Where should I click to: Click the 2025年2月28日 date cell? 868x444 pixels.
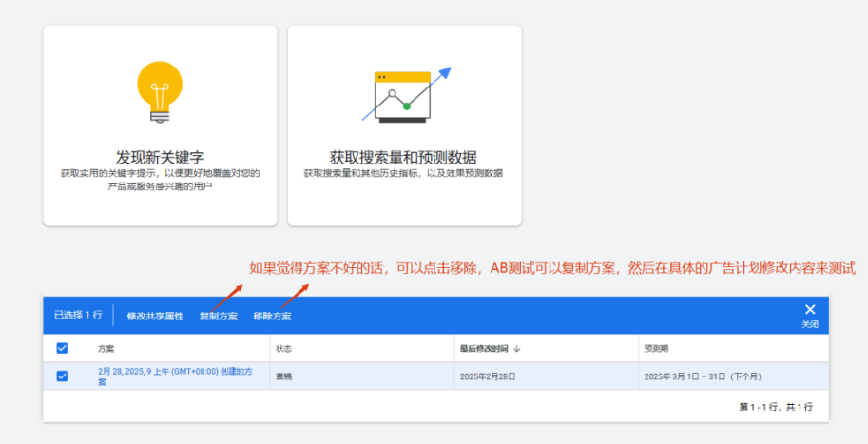click(487, 376)
